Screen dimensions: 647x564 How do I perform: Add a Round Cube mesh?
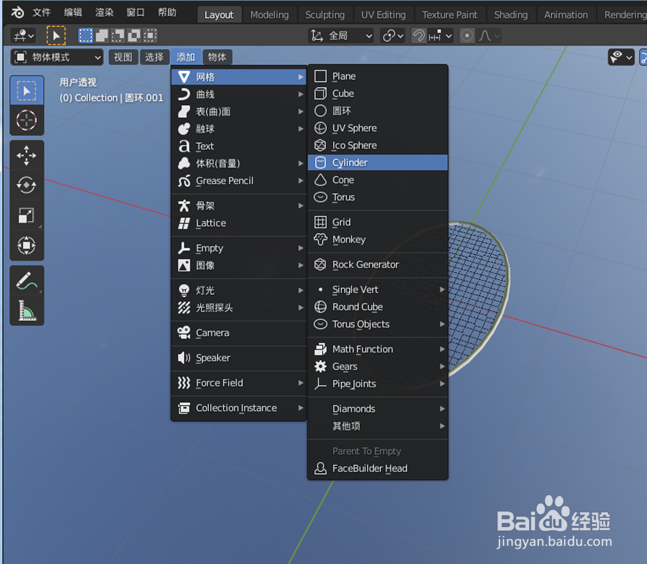(378, 307)
